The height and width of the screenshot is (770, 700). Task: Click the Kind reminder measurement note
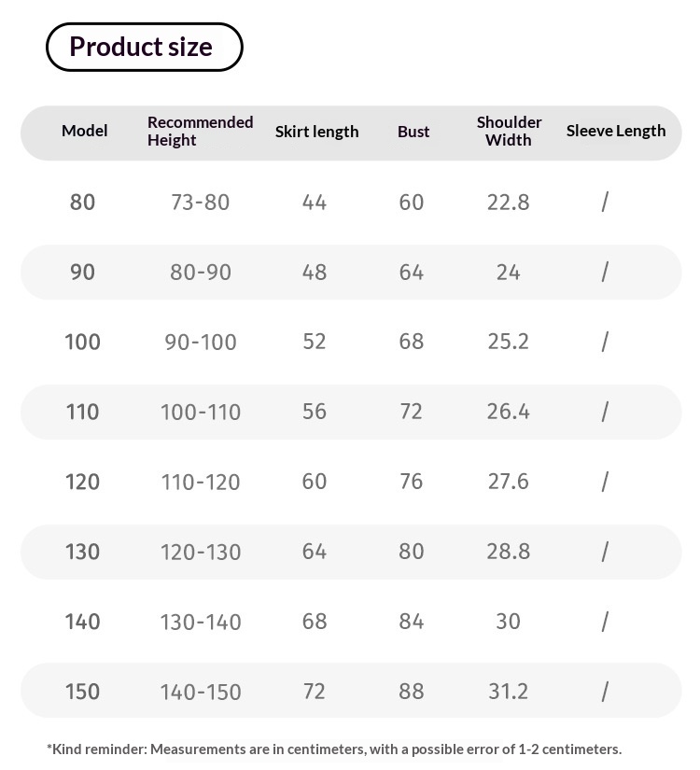pyautogui.click(x=334, y=749)
